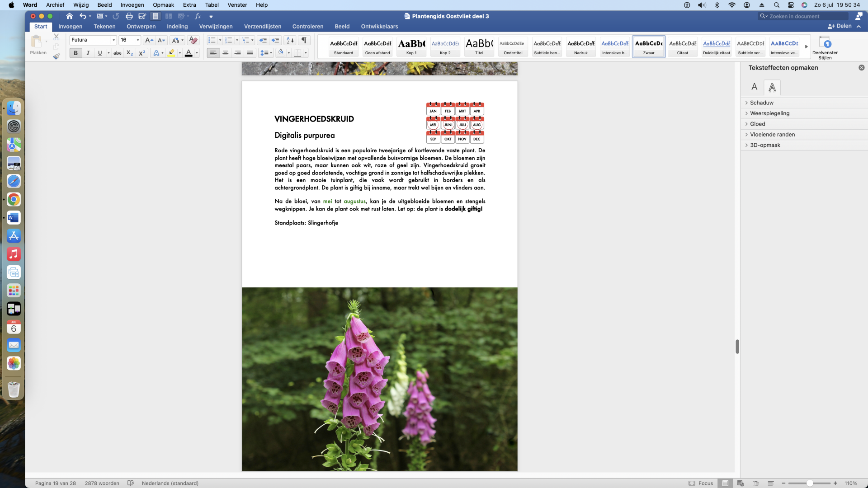Switch to the Invoegen ribbon tab
The height and width of the screenshot is (488, 868).
click(x=70, y=26)
